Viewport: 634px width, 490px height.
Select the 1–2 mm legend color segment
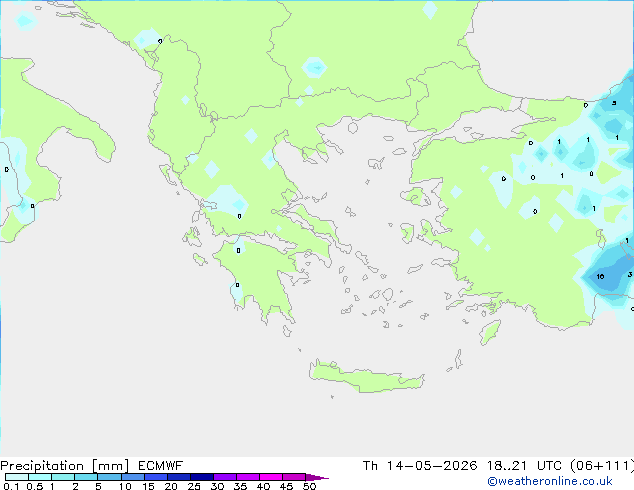(x=63, y=477)
